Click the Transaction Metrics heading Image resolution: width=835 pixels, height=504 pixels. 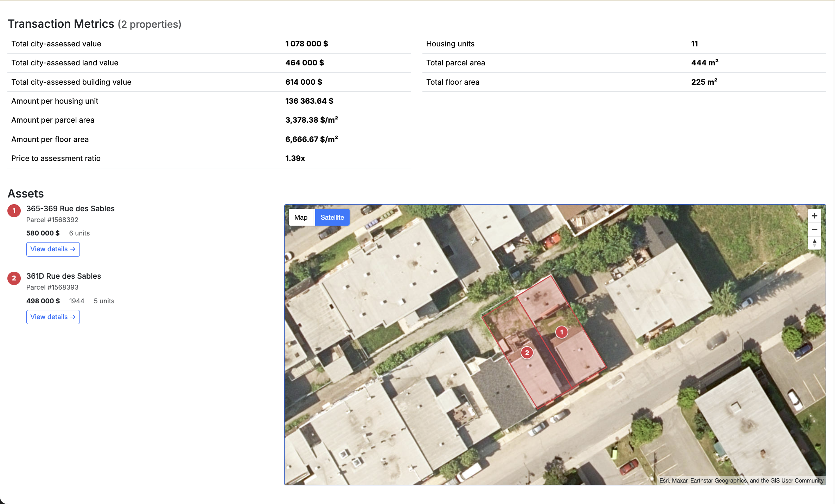(x=61, y=24)
